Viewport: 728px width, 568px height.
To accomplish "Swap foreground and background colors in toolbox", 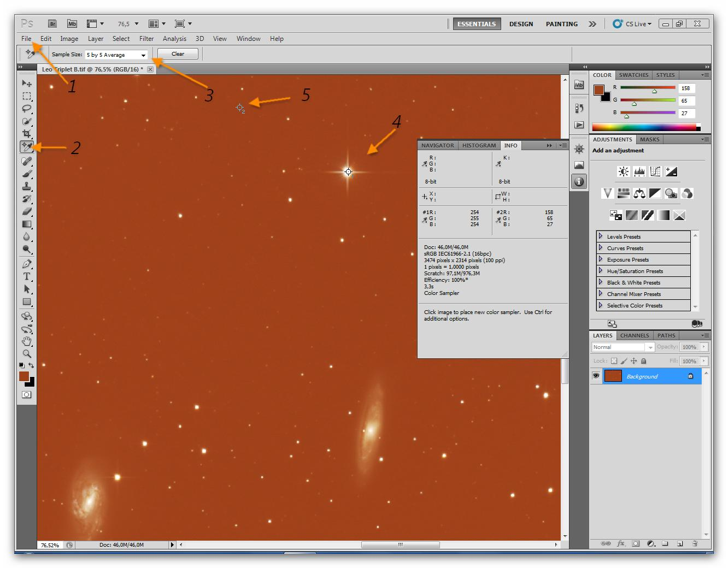I will [31, 365].
